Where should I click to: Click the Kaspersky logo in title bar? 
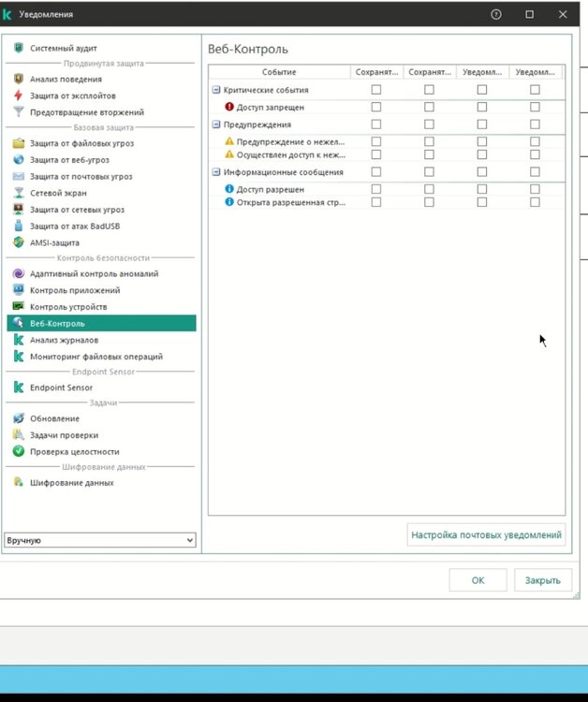(7, 14)
